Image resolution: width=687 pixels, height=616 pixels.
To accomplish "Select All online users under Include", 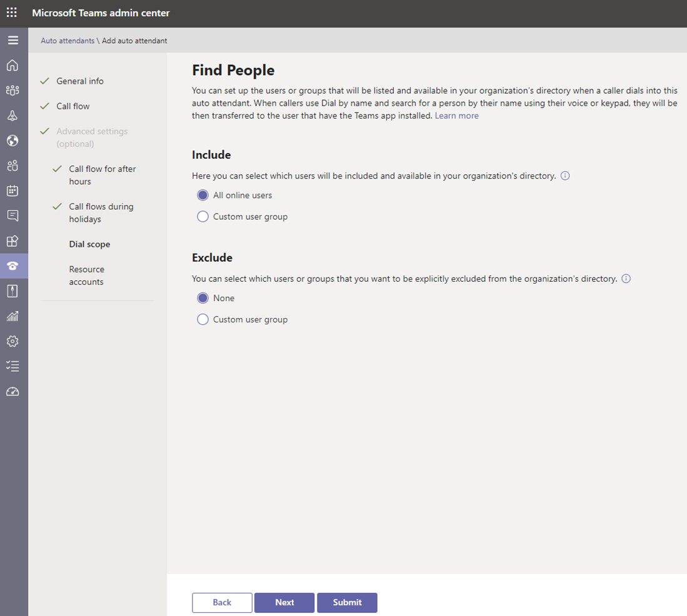I will [x=203, y=196].
